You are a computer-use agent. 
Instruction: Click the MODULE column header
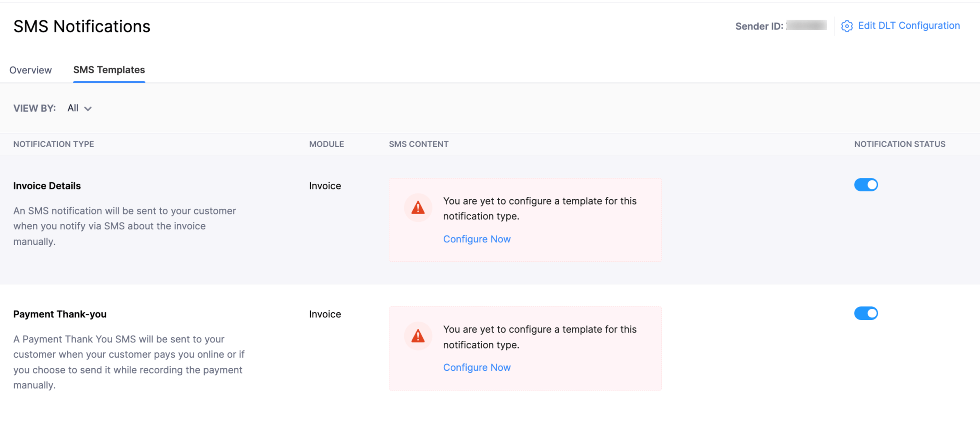326,144
